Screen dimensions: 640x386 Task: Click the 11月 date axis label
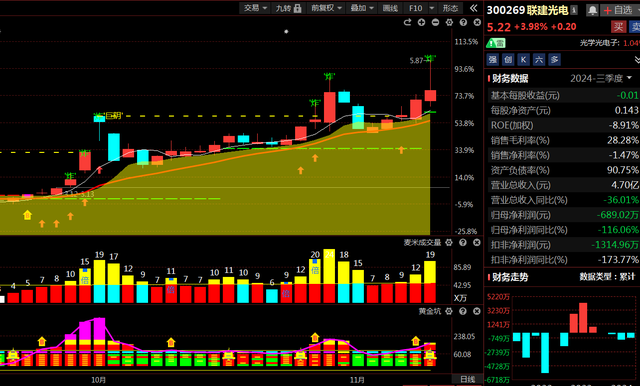357,380
